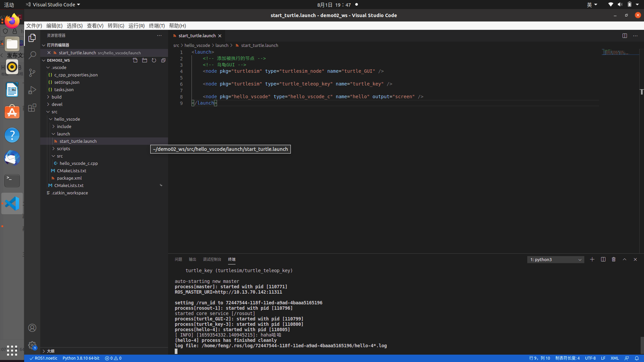Open the 终端(T) menu
This screenshot has width=644, height=362.
157,26
